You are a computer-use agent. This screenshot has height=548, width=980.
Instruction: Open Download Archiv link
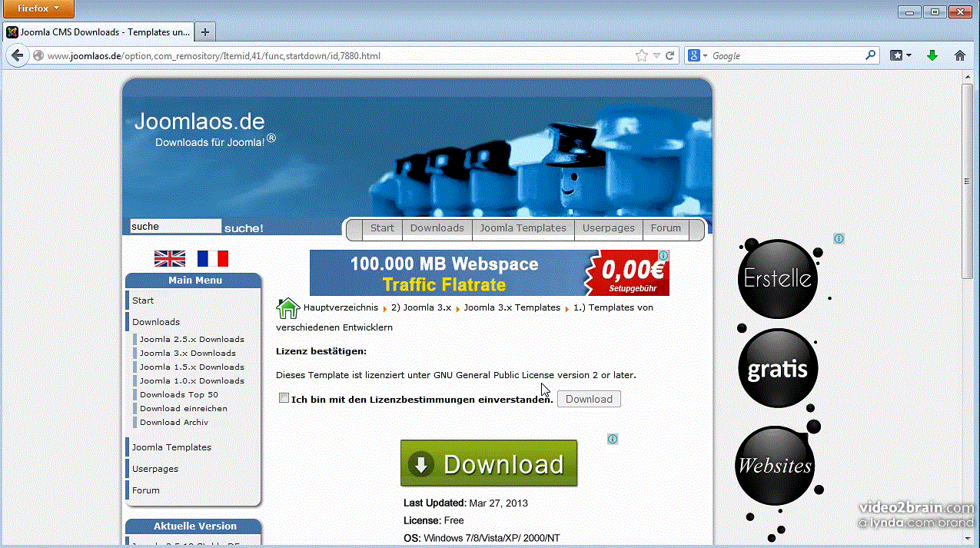pyautogui.click(x=174, y=422)
